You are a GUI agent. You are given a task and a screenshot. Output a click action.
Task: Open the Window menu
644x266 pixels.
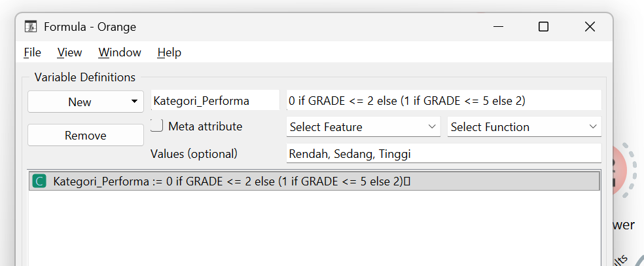(120, 52)
